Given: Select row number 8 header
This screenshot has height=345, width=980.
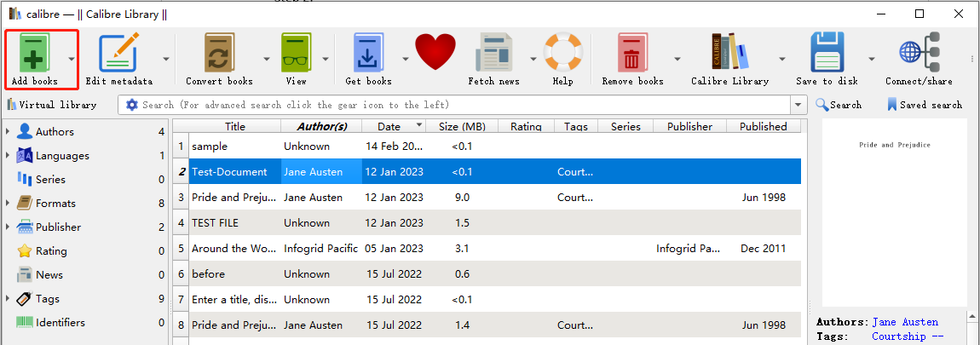Looking at the screenshot, I should 181,325.
